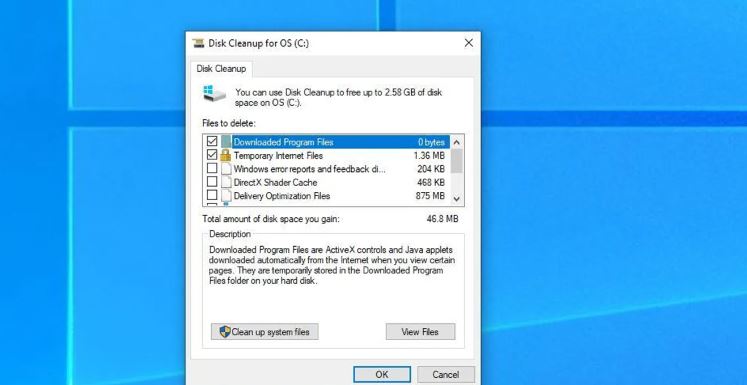
Task: Click the 468 KB size value
Action: coord(431,182)
